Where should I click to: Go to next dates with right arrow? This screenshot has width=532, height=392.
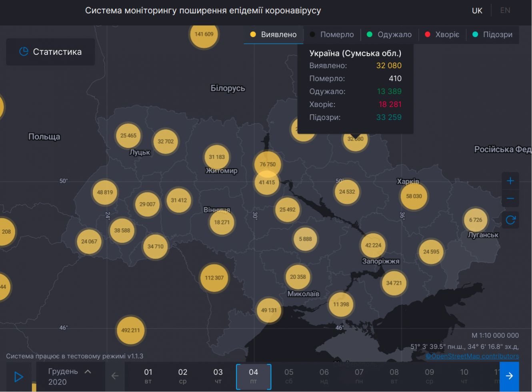tap(509, 376)
